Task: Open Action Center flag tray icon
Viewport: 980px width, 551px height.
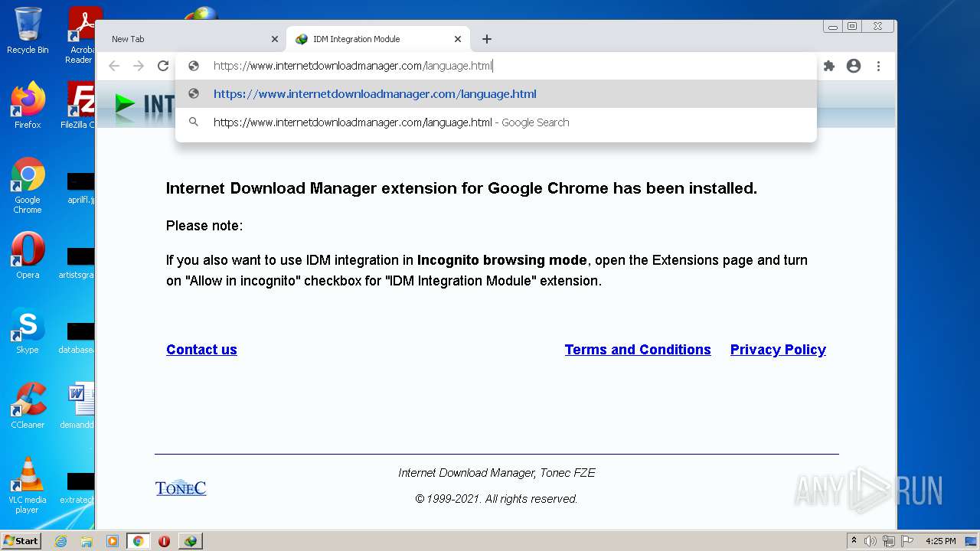Action: point(907,541)
